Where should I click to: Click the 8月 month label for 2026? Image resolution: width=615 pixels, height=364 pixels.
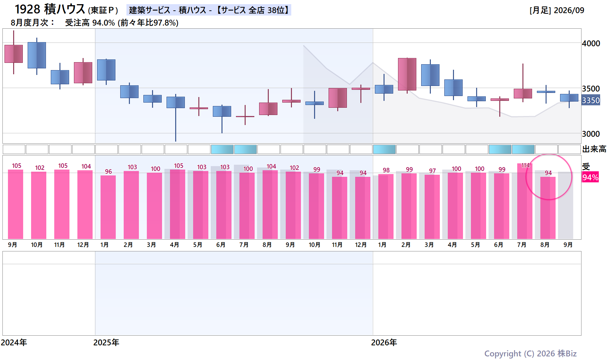click(x=545, y=245)
